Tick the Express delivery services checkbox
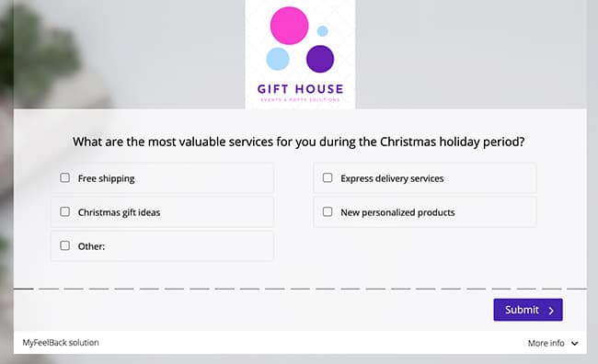 (x=328, y=177)
